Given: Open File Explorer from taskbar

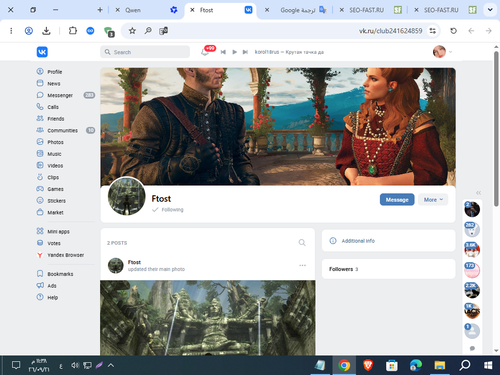Looking at the screenshot, I should tap(440, 365).
